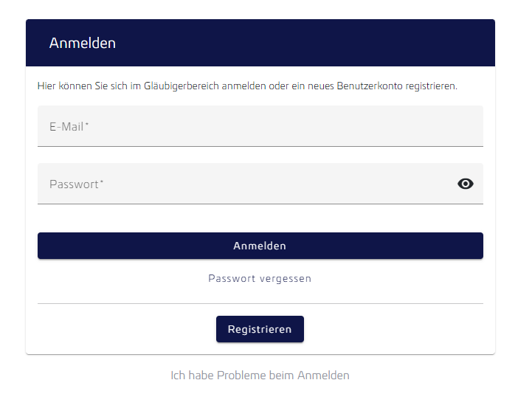
Task: Request password reset via Passwort vergessen
Action: click(260, 278)
